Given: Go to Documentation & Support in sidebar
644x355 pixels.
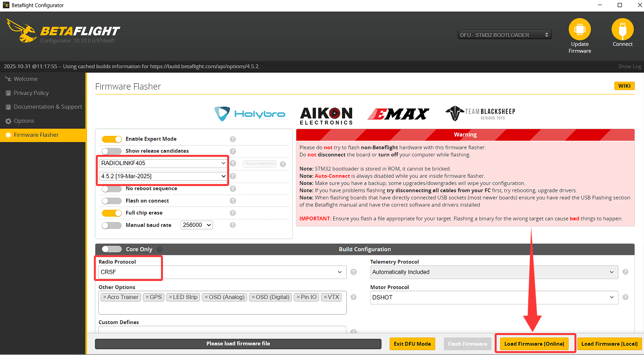Looking at the screenshot, I should pyautogui.click(x=48, y=107).
